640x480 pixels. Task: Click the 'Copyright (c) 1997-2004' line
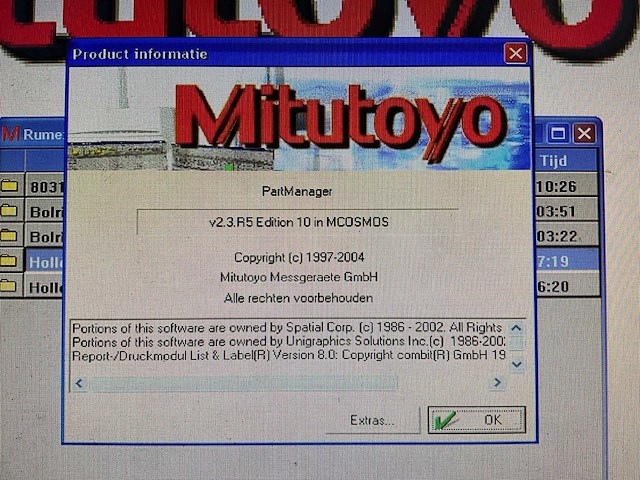click(299, 257)
